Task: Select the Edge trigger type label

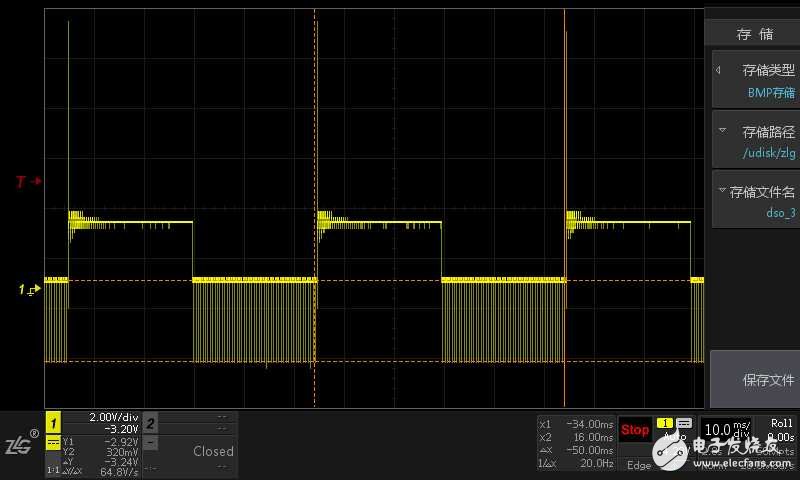Action: pos(638,465)
